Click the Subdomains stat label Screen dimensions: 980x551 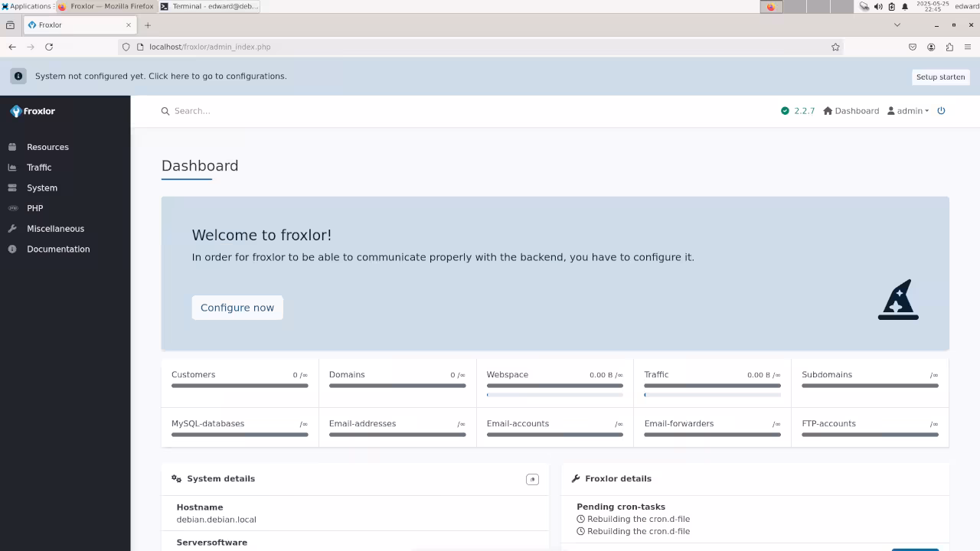coord(827,375)
